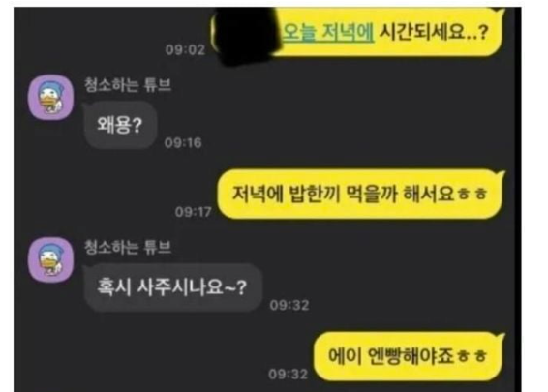Tap the avatar beside 혹시 사주시나요~? message

51,259
